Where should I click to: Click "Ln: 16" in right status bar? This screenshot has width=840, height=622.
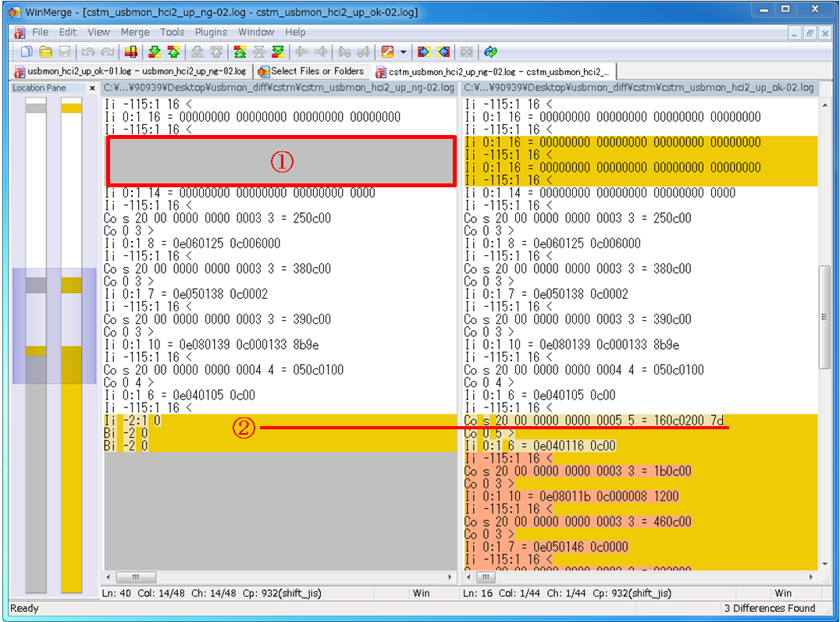click(477, 593)
